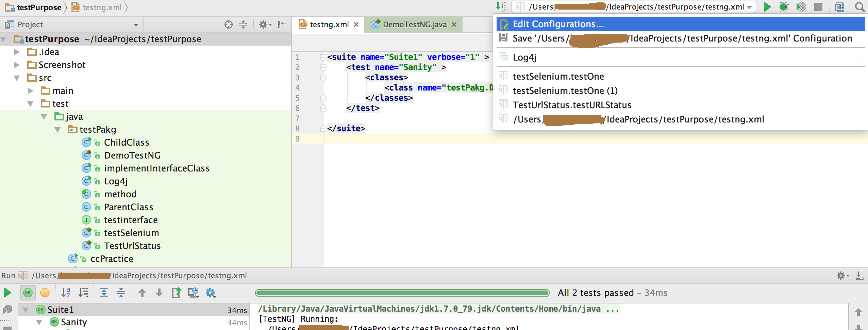Image resolution: width=868 pixels, height=330 pixels.
Task: Select testSelenium.testOne configuration
Action: [x=681, y=77]
